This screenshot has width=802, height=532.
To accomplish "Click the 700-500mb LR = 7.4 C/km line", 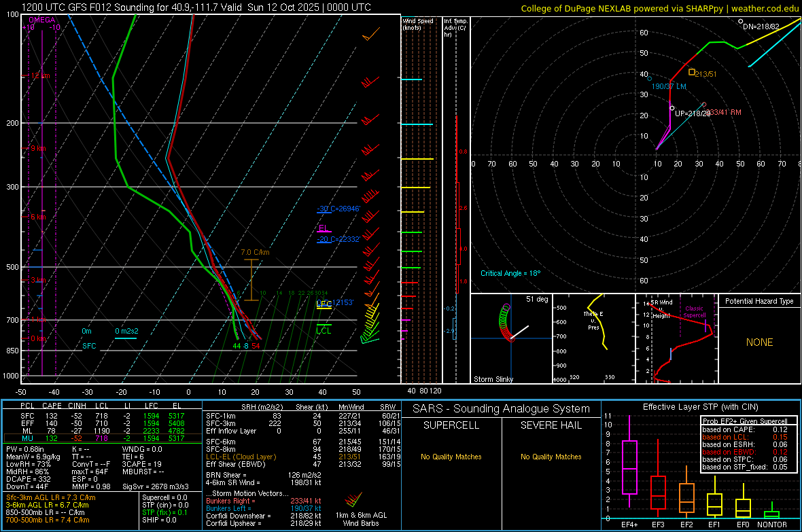I will click(x=48, y=520).
